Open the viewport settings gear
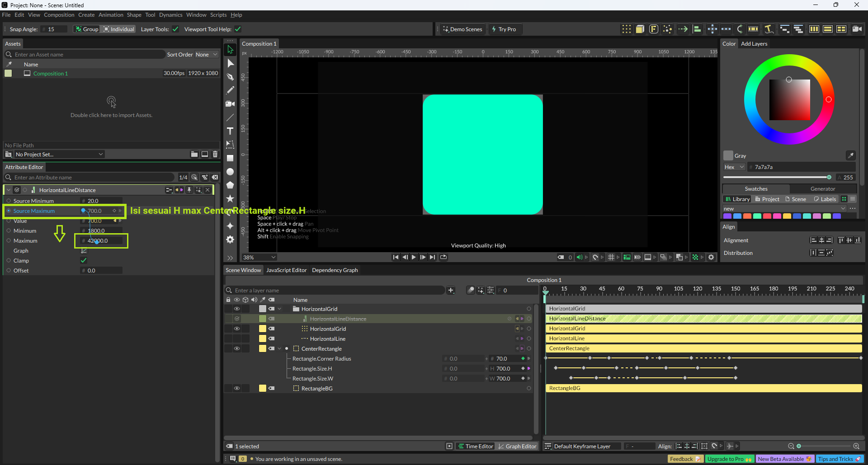The image size is (868, 465). [x=711, y=257]
